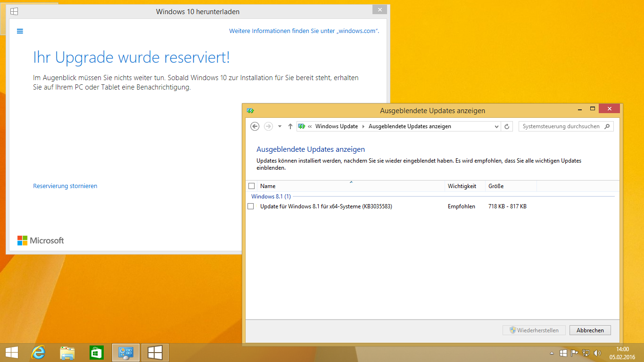Launch Windows Store from taskbar
This screenshot has height=362, width=644.
97,353
